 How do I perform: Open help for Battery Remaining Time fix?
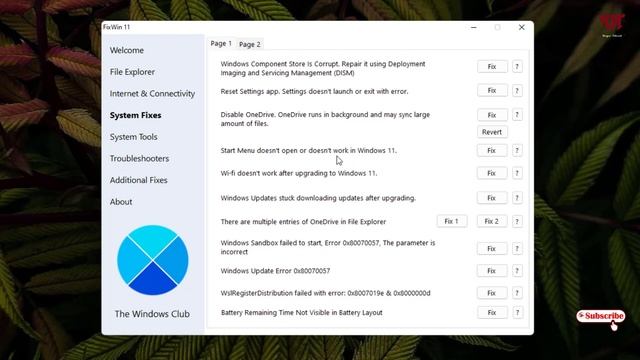pyautogui.click(x=517, y=313)
